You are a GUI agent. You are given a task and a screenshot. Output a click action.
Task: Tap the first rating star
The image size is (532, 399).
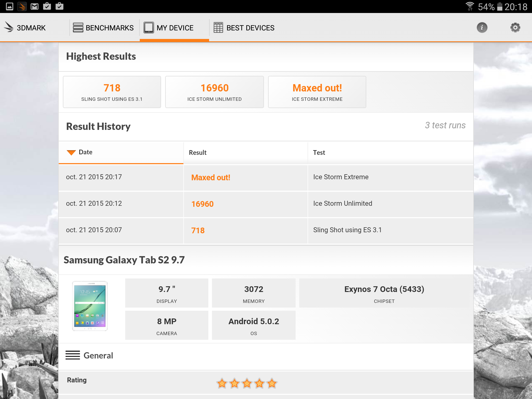222,383
